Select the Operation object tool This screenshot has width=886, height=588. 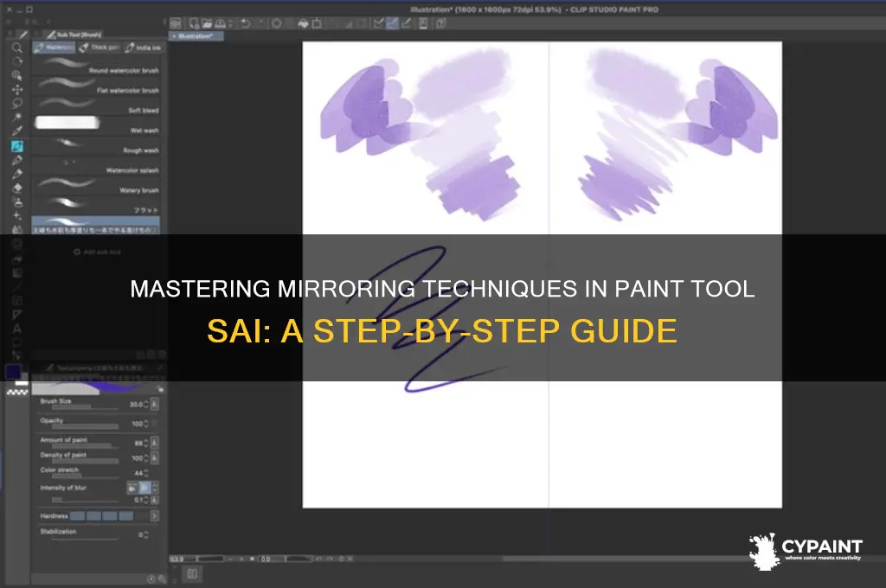[17, 76]
